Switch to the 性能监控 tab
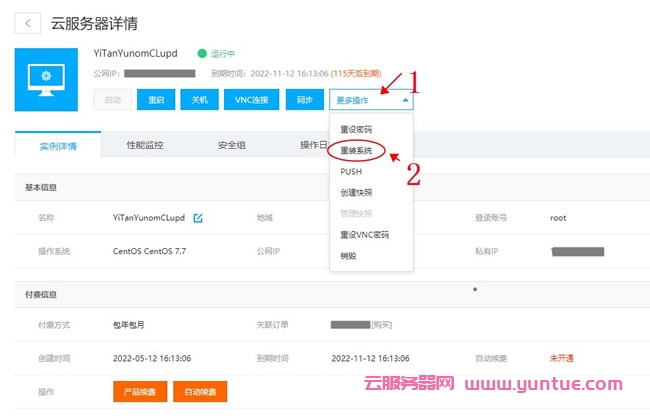 tap(147, 145)
